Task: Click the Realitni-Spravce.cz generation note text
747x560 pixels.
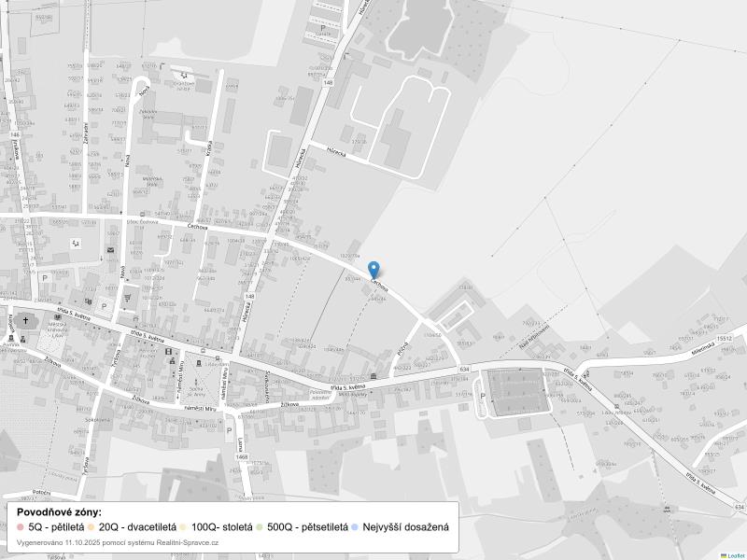Action: point(118,542)
